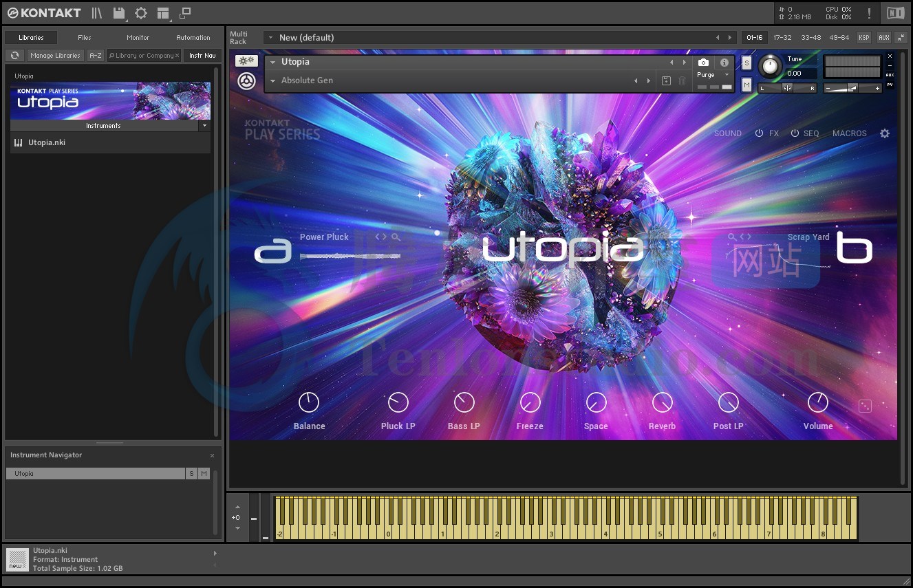Open the workspace layout menu icon
The height and width of the screenshot is (588, 913).
[x=163, y=13]
